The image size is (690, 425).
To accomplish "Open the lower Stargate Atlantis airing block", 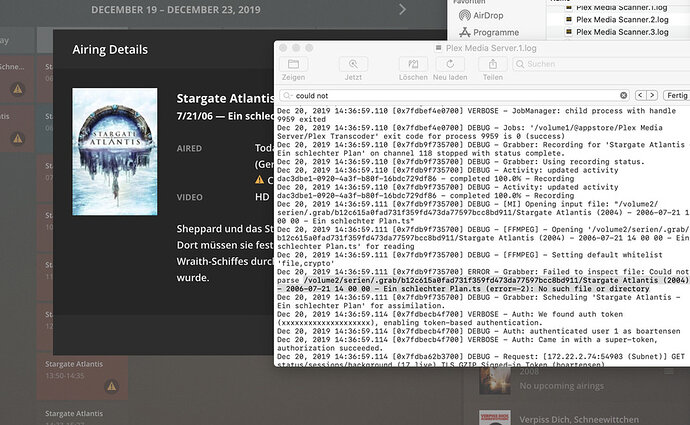I will (x=82, y=415).
